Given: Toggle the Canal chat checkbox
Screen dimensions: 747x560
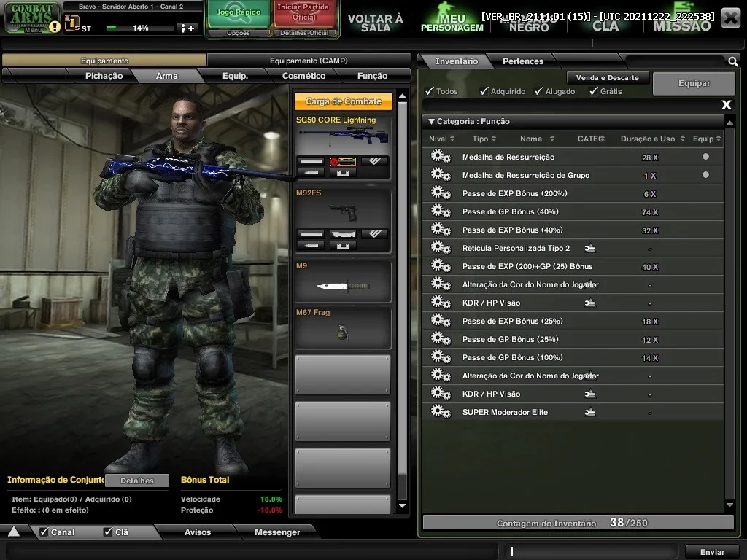Looking at the screenshot, I should [x=44, y=532].
